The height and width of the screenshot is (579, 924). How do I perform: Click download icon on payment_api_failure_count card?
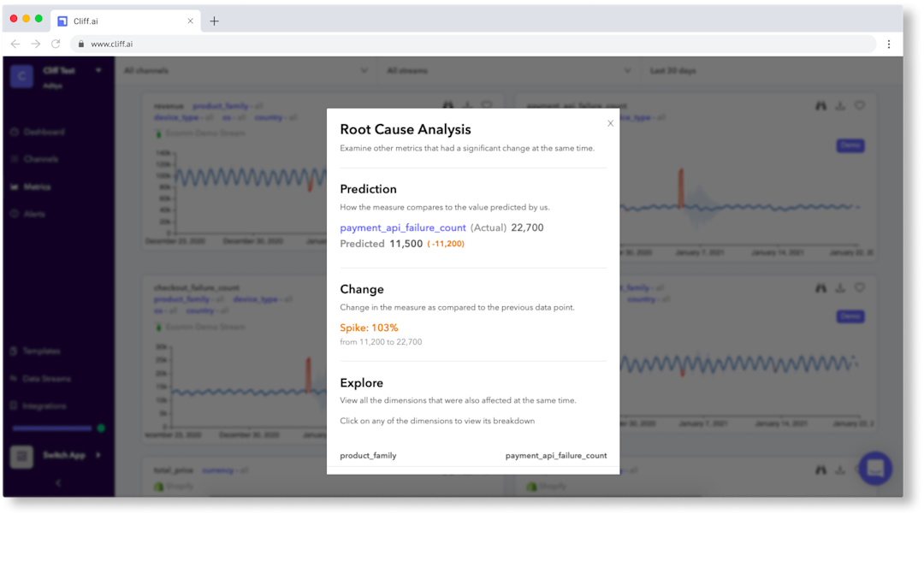840,106
